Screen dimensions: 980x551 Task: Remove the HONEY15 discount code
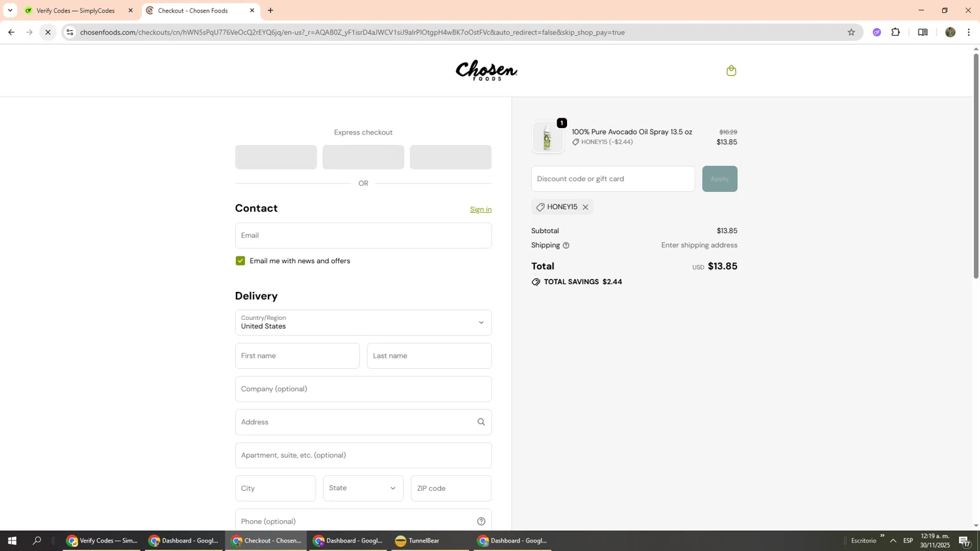pos(585,207)
